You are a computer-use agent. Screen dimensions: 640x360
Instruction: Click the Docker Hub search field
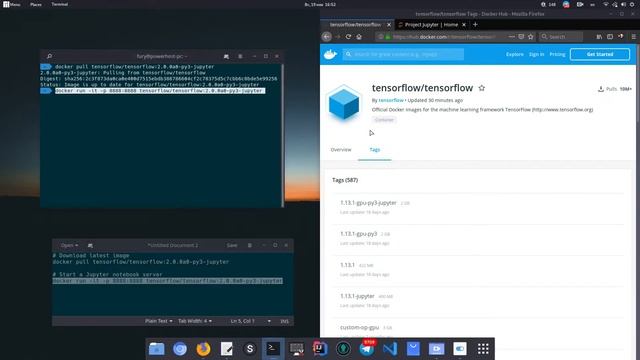[403, 54]
